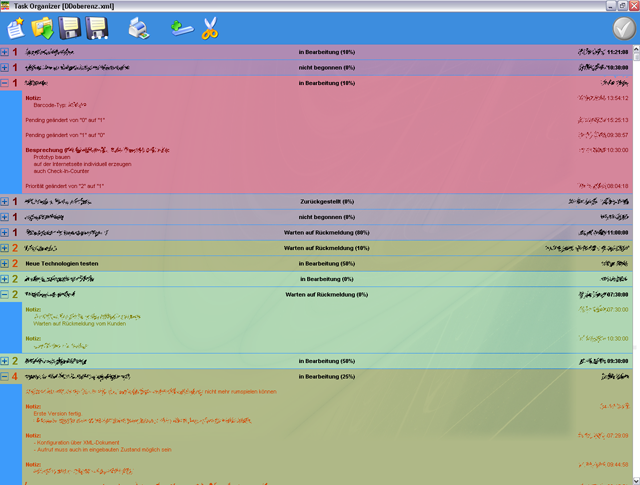The height and width of the screenshot is (485, 640).
Task: Save the task list with the first floppy disk icon
Action: coord(69,28)
